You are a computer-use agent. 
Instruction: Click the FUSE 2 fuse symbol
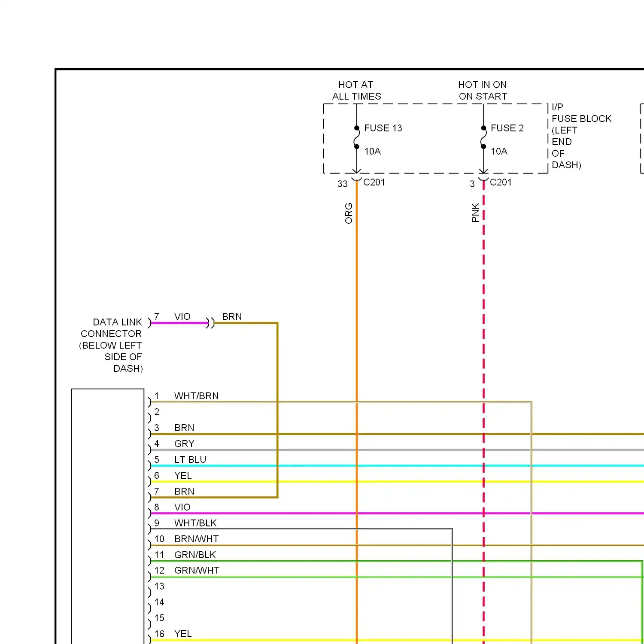483,137
